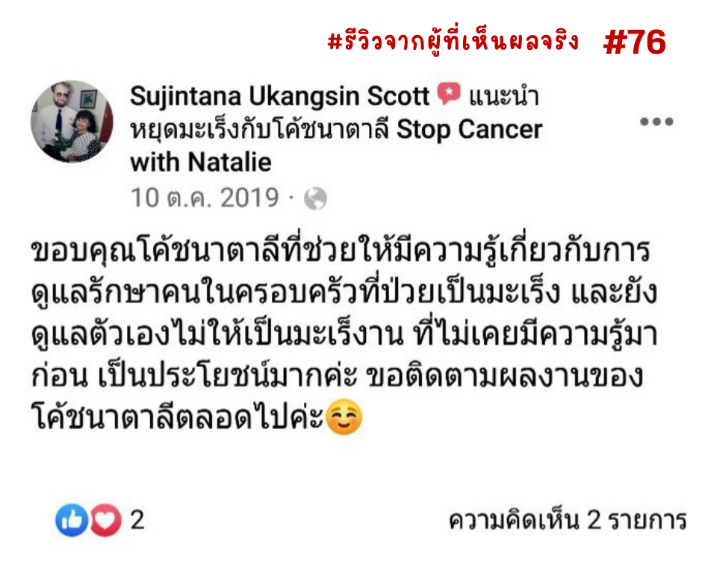The image size is (702, 588).
Task: Click the text line starting ดูแลรักษาคนในครอบครัว
Action: (x=344, y=292)
